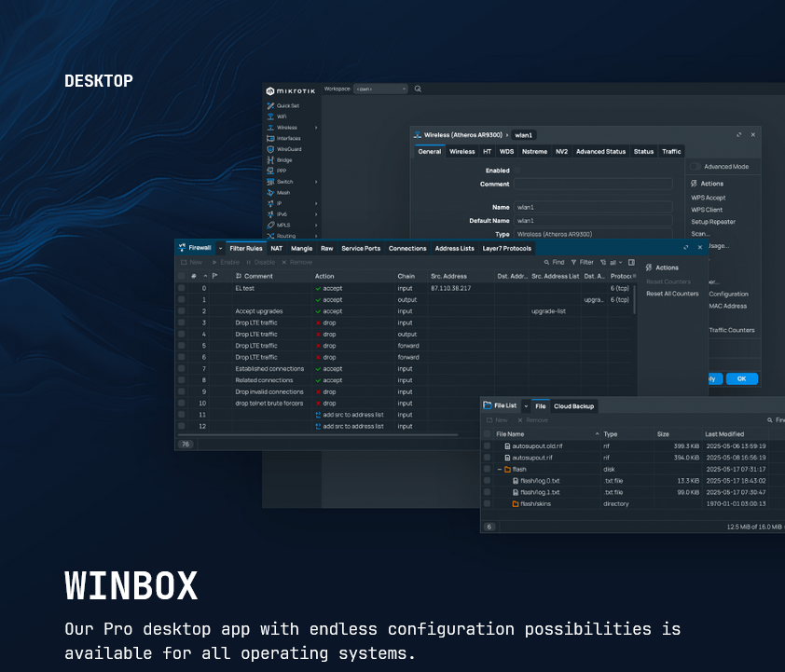Click the Wireless window title icon

pyautogui.click(x=418, y=135)
